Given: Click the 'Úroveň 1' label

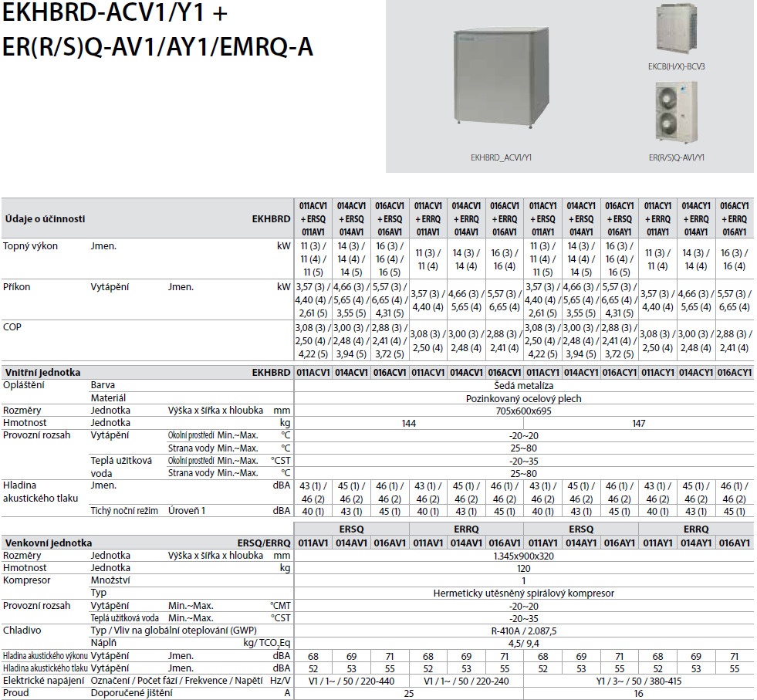Looking at the screenshot, I should tap(187, 511).
